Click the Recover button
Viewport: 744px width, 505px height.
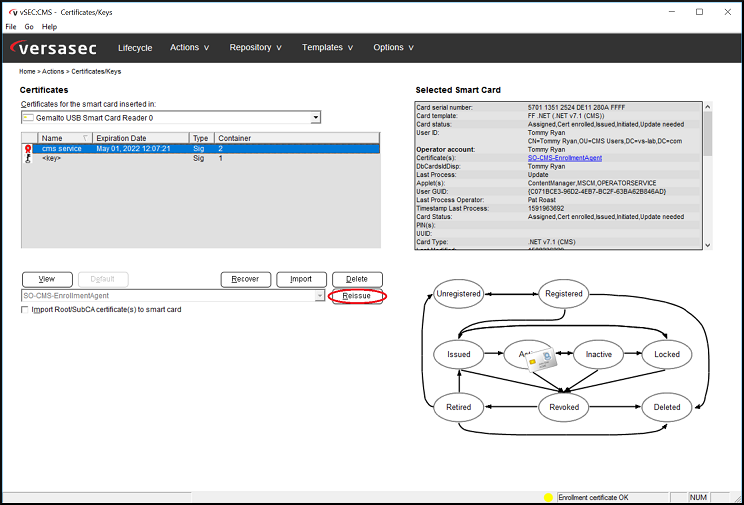point(246,279)
